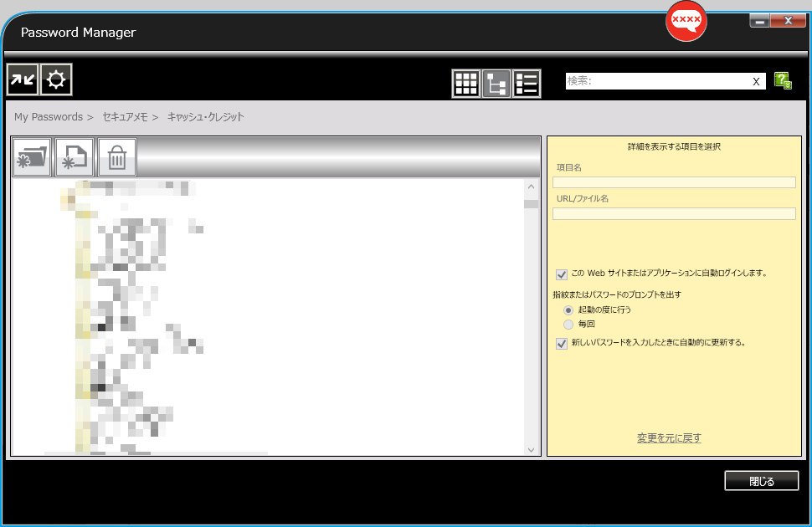812x527 pixels.
Task: Toggle auto-update new password checkbox
Action: tap(562, 343)
